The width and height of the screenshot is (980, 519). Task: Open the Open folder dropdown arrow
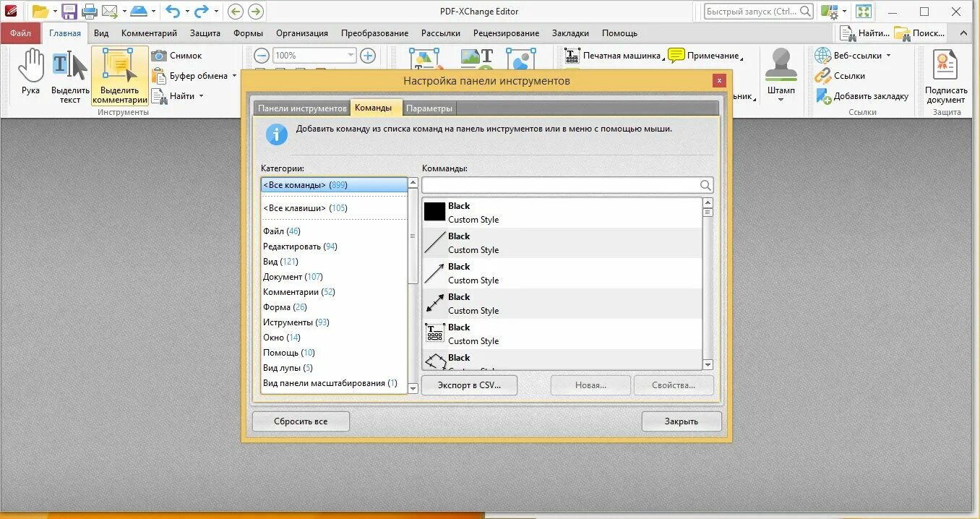tap(54, 12)
